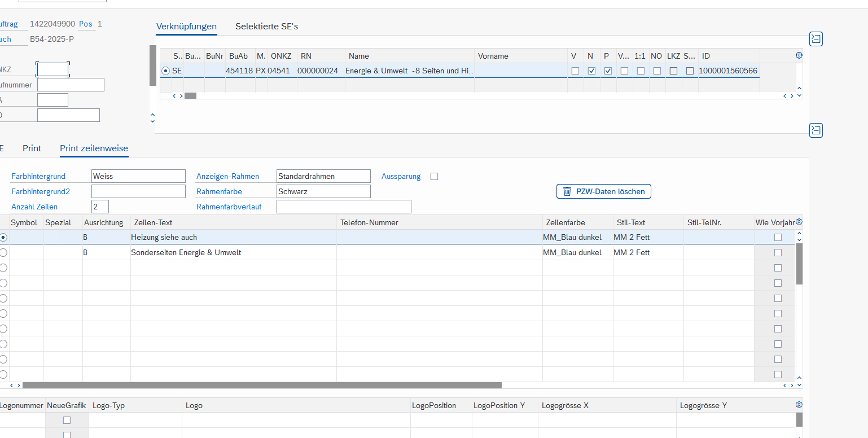868x438 pixels.
Task: Select the radio button of the Heizung siehe auch row
Action: [3, 238]
